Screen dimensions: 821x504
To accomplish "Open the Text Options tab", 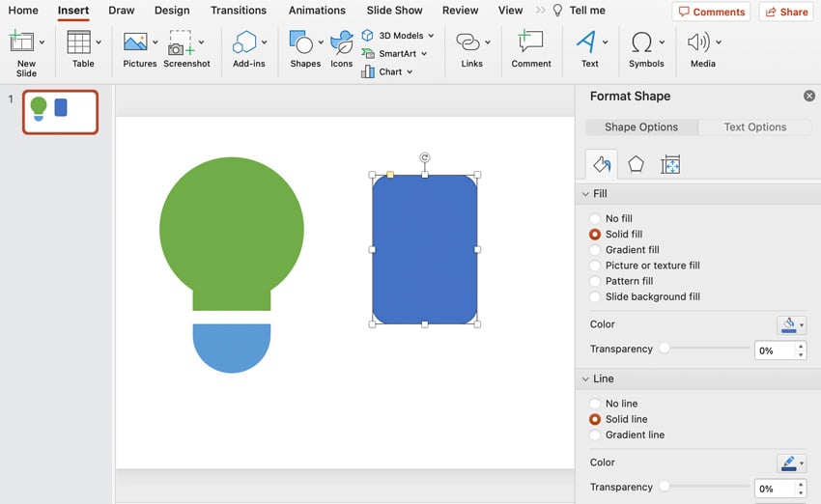I will pos(754,127).
